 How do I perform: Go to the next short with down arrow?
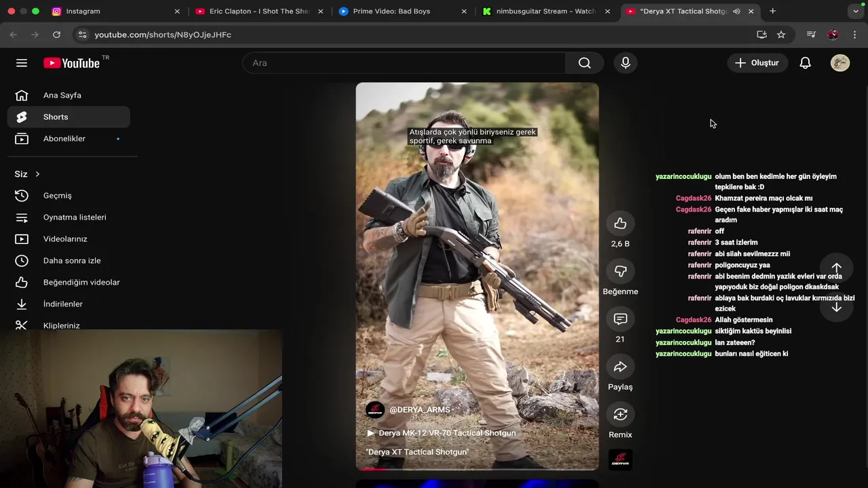(x=836, y=307)
